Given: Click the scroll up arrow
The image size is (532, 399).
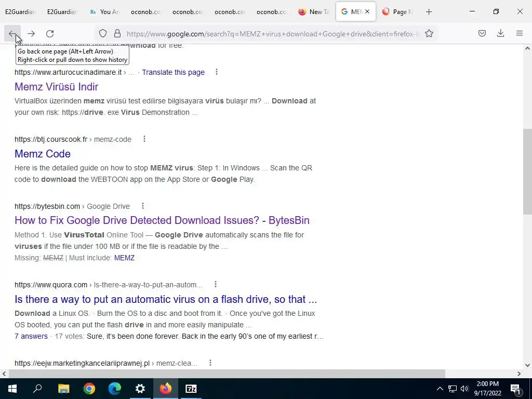Looking at the screenshot, I should tap(527, 48).
